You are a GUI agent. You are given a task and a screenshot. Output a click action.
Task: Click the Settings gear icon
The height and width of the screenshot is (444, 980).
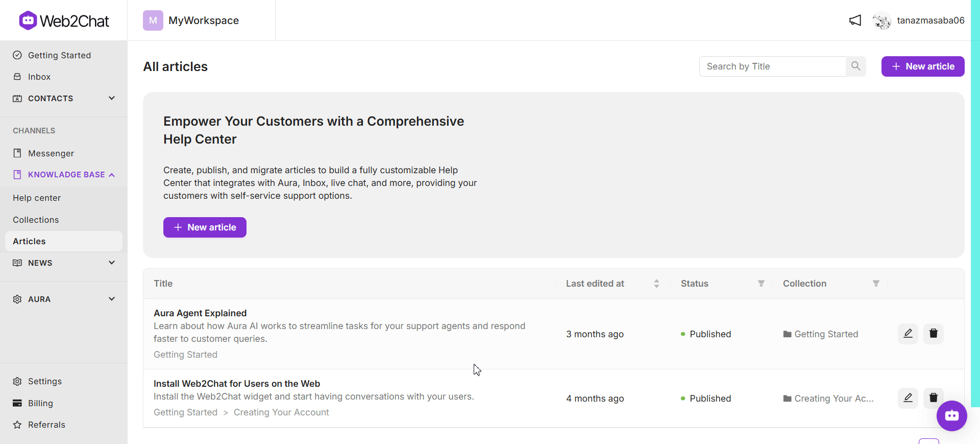17,382
